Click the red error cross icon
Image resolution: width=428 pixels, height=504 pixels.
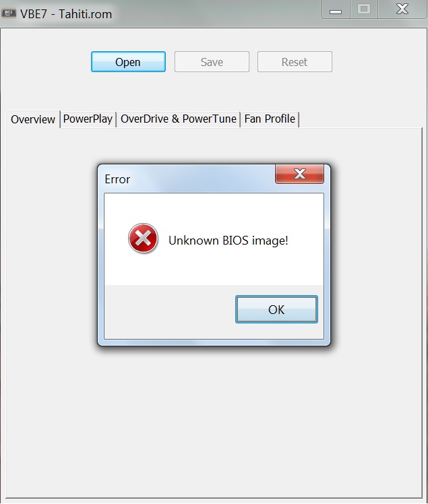tap(143, 239)
